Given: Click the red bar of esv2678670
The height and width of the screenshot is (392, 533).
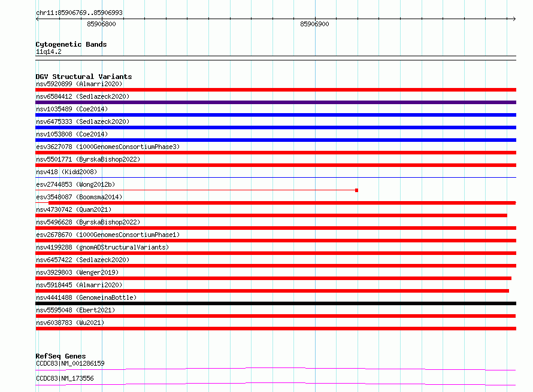Looking at the screenshot, I should click(275, 241).
